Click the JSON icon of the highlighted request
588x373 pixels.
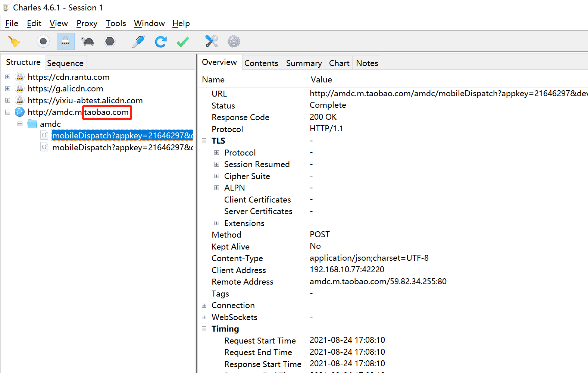44,135
